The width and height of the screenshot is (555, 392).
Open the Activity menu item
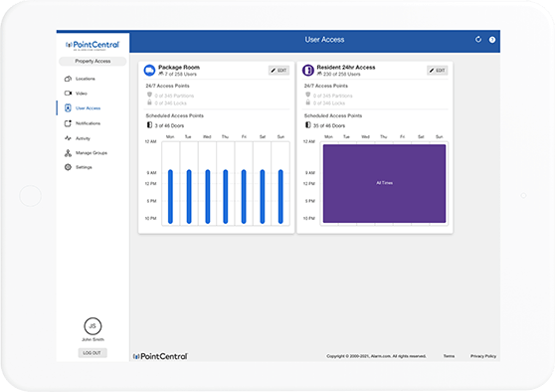[x=83, y=138]
